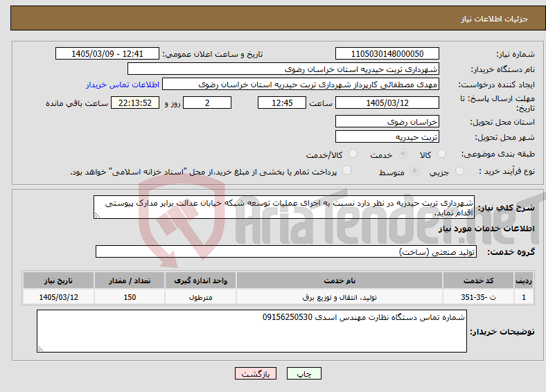Click the announcement date field 1405/03/09 - 12:41
This screenshot has height=392, width=546.
(x=107, y=54)
